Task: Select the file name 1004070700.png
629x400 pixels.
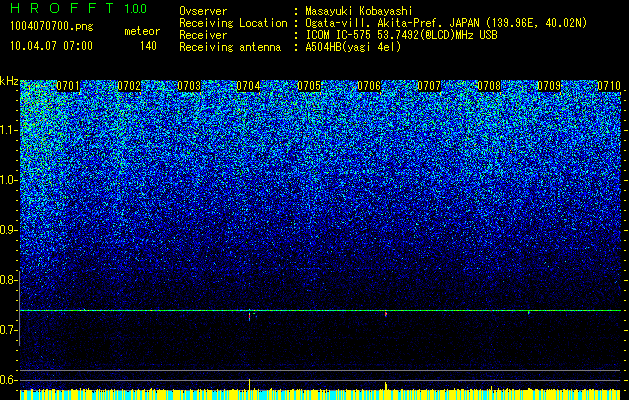Action: pyautogui.click(x=51, y=27)
